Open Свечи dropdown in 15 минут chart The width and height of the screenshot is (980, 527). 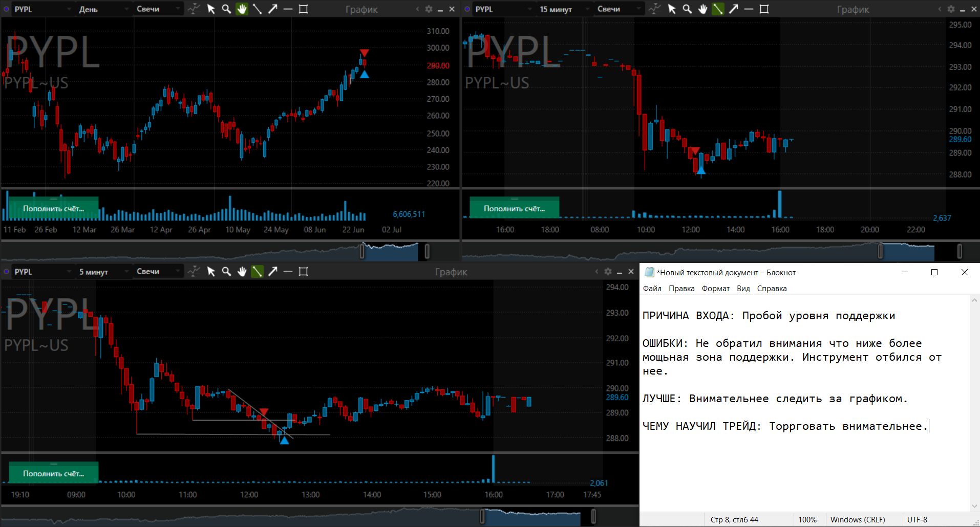click(x=620, y=9)
